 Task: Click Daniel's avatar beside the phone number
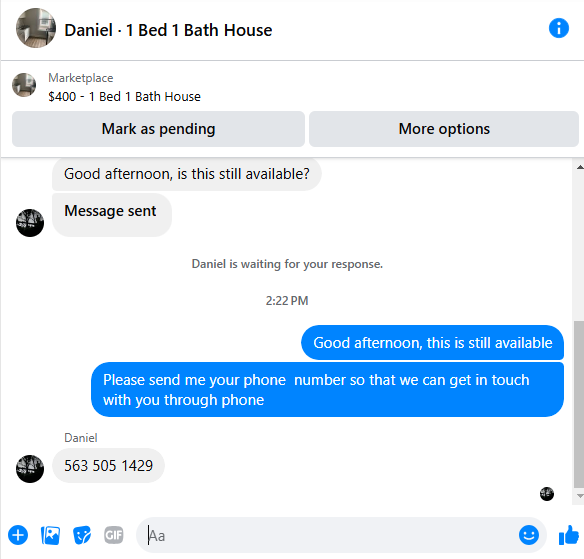30,469
